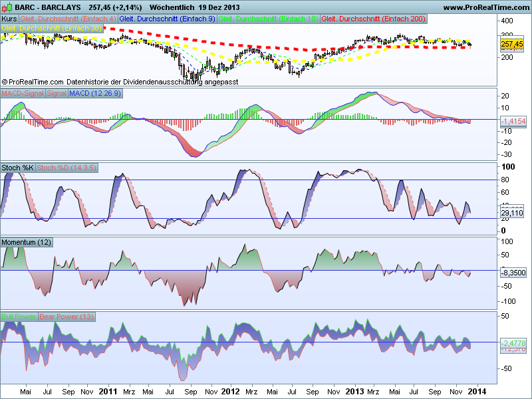Click the 2013 marker on time axis
The height and width of the screenshot is (399, 532).
tap(355, 392)
